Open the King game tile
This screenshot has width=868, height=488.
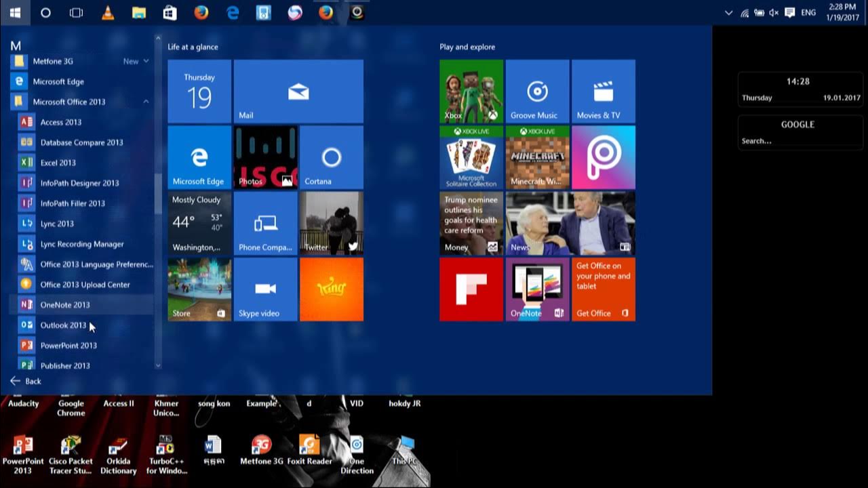332,289
